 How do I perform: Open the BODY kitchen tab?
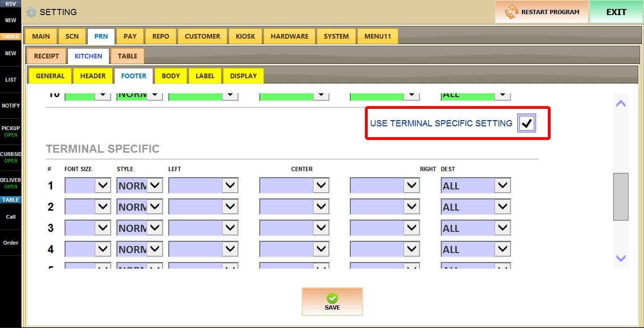(171, 76)
